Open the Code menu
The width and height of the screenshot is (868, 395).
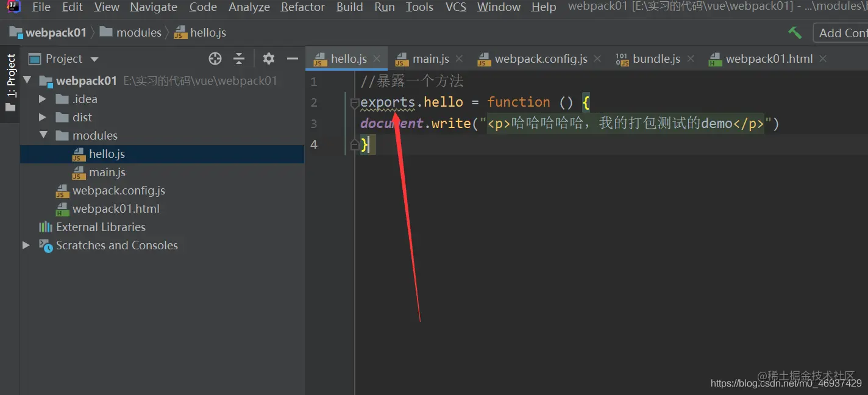point(203,7)
